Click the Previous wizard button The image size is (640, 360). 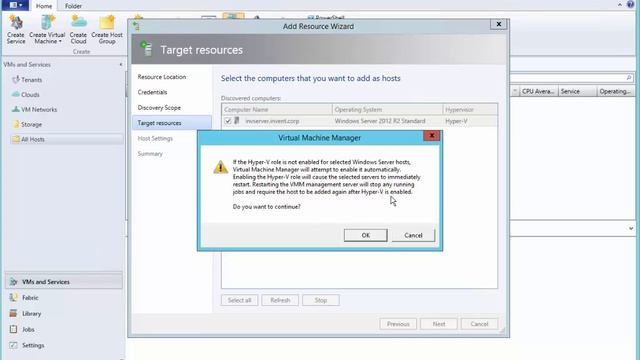pos(398,324)
